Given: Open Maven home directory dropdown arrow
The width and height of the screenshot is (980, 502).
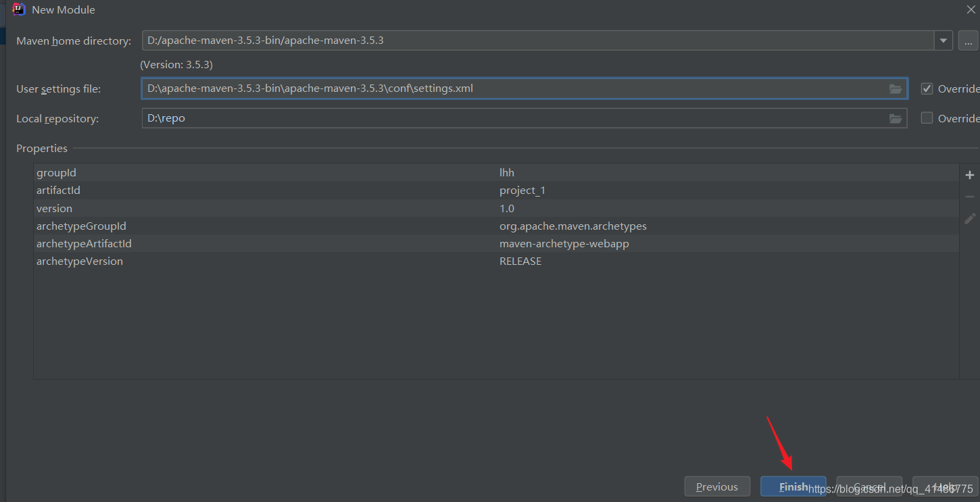Looking at the screenshot, I should [x=944, y=41].
